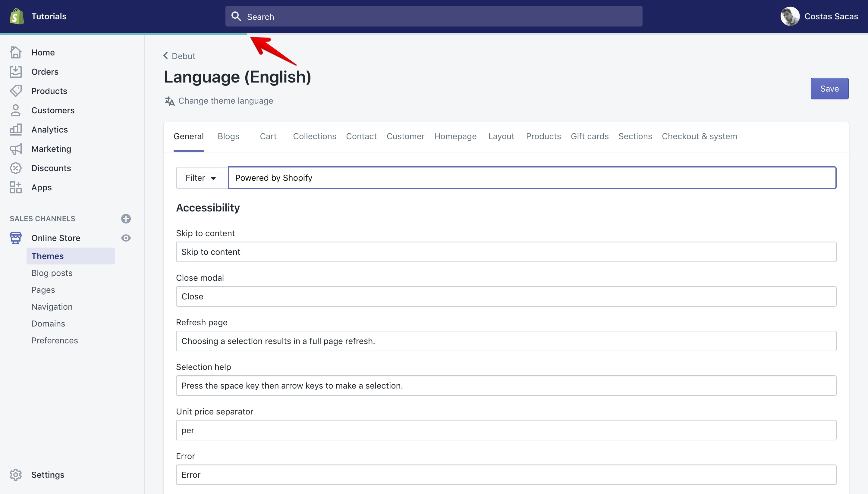This screenshot has height=494, width=868.
Task: Open Online Store sales channel
Action: tap(56, 238)
